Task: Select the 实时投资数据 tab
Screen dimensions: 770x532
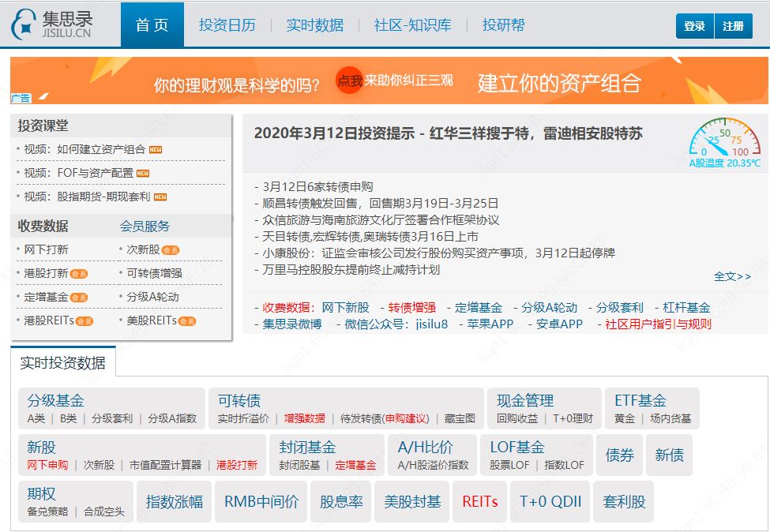Action: (x=63, y=362)
